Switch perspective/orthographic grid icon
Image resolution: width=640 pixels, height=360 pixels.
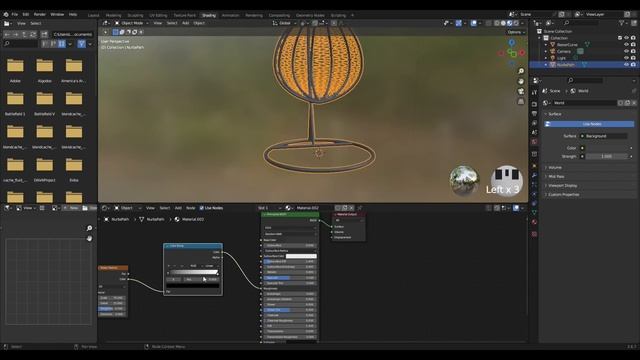pyautogui.click(x=521, y=101)
